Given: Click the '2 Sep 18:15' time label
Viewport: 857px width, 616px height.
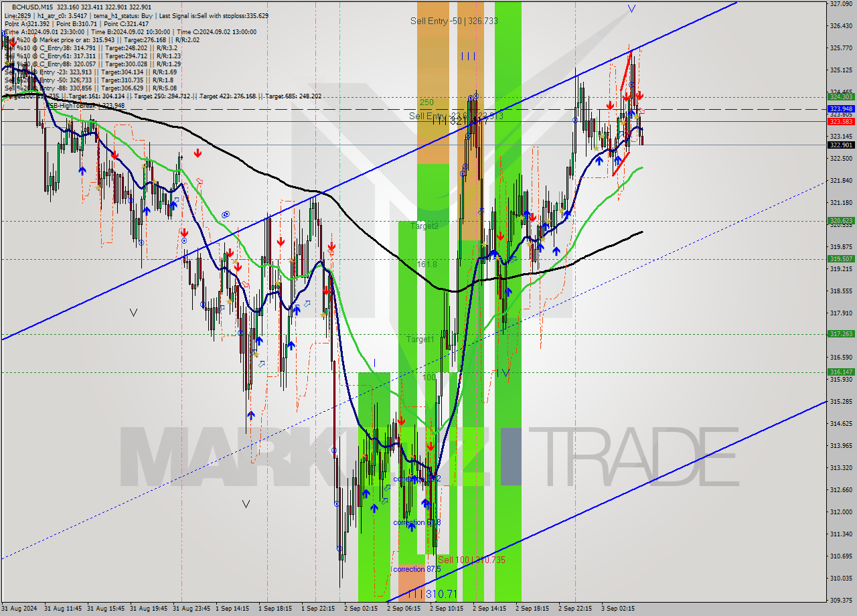Looking at the screenshot, I should click(532, 609).
